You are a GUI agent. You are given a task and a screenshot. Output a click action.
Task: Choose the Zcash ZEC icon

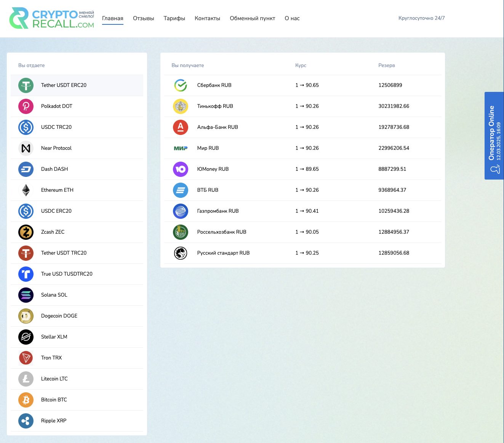click(26, 232)
